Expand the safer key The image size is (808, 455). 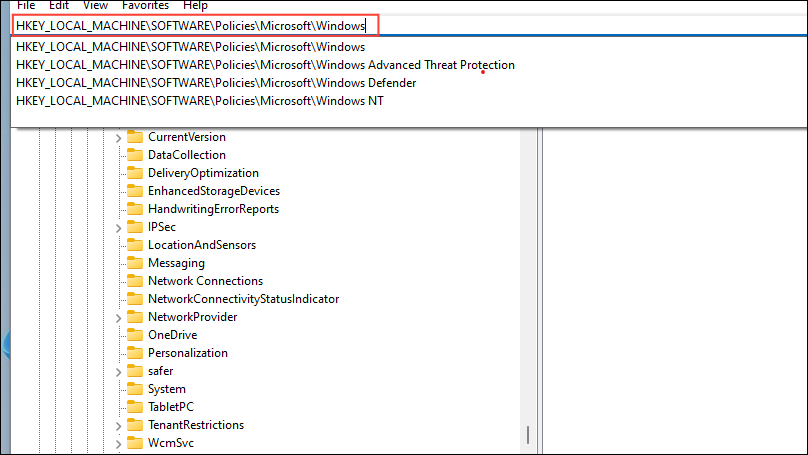pos(119,372)
